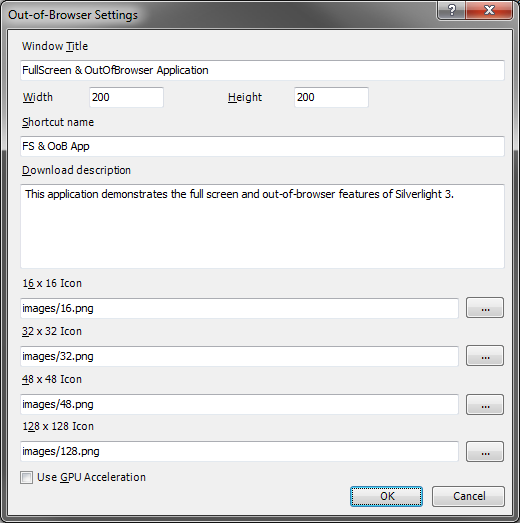This screenshot has height=523, width=520.
Task: Focus the images/32.png path field
Action: coord(239,356)
